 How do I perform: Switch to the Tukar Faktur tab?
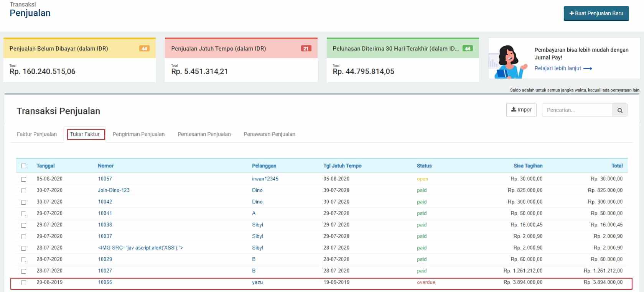point(85,134)
